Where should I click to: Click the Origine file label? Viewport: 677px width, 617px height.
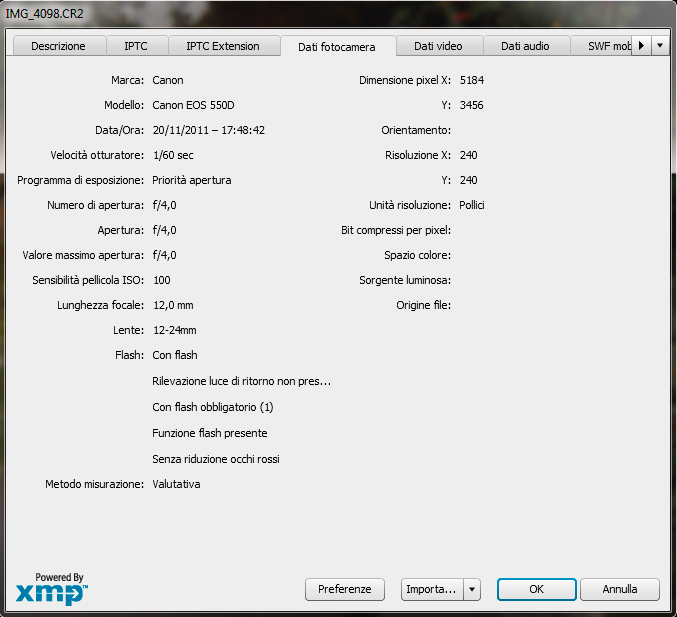point(424,305)
